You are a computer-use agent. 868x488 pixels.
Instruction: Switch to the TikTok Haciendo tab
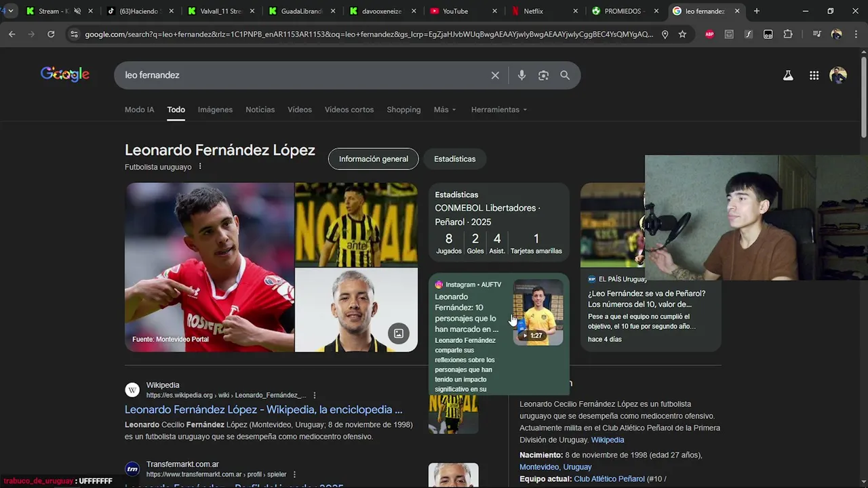[x=137, y=11]
